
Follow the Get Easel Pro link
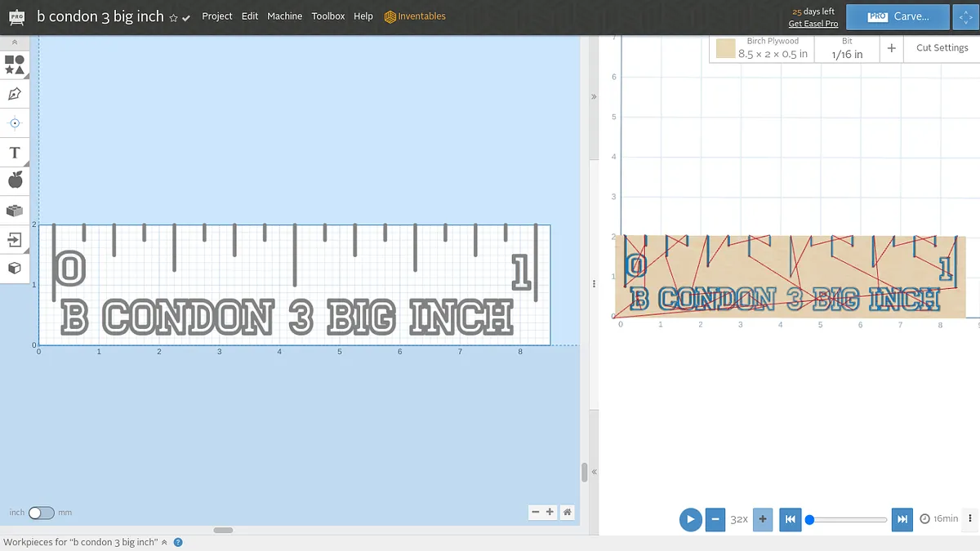tap(813, 24)
